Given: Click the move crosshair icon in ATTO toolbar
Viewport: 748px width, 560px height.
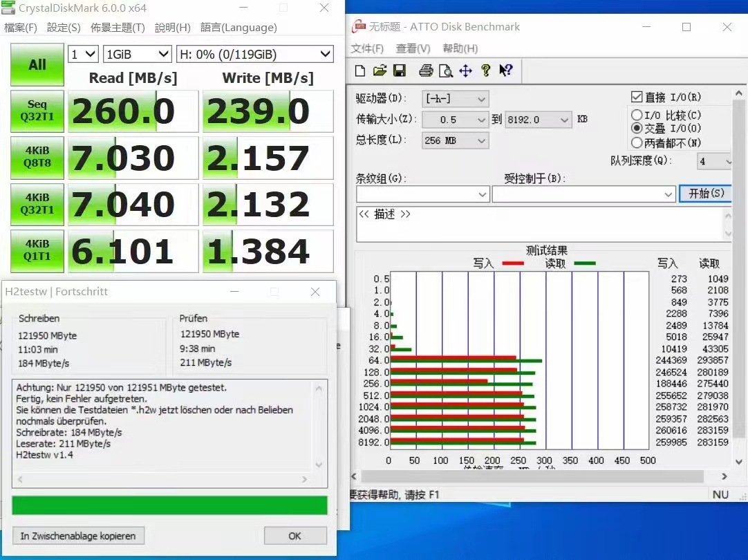Looking at the screenshot, I should pyautogui.click(x=465, y=71).
